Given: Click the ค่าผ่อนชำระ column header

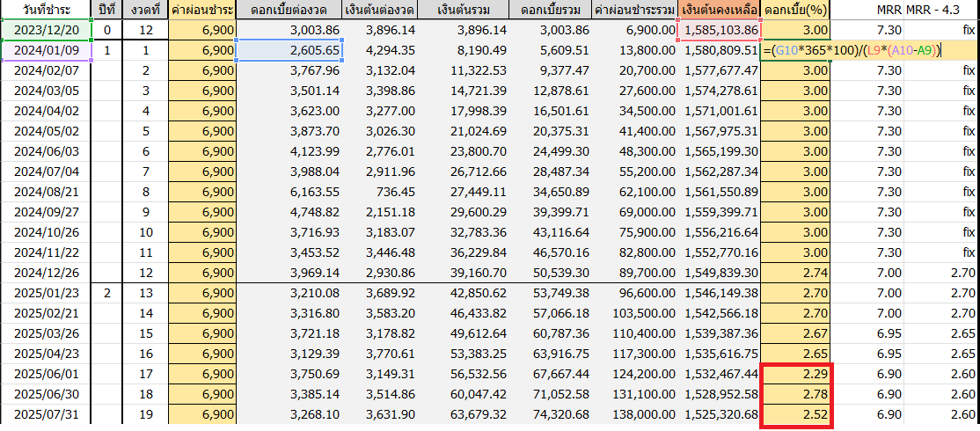Looking at the screenshot, I should (x=201, y=10).
